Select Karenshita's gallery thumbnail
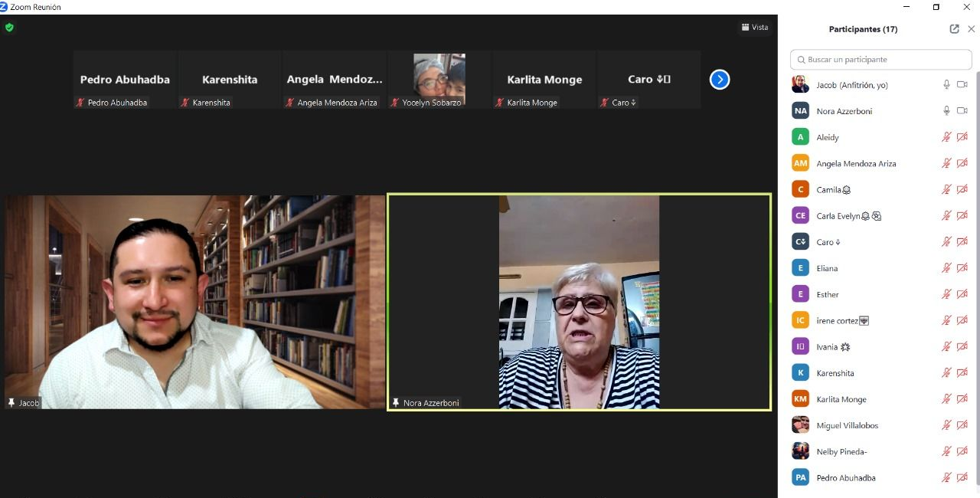 point(230,80)
